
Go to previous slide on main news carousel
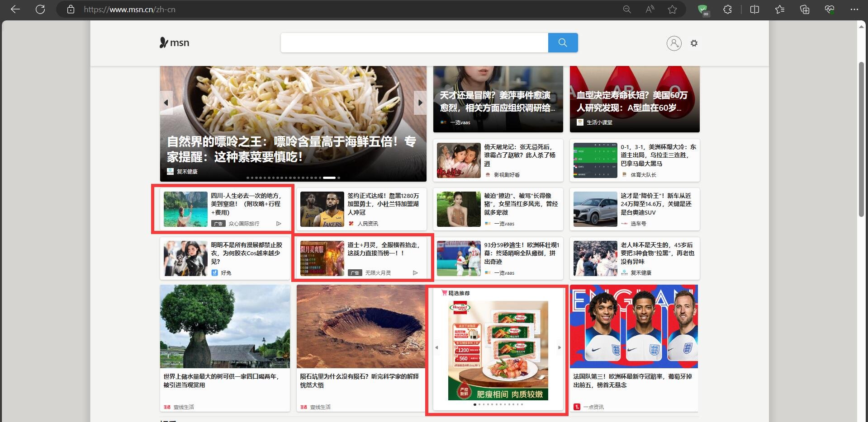(166, 103)
